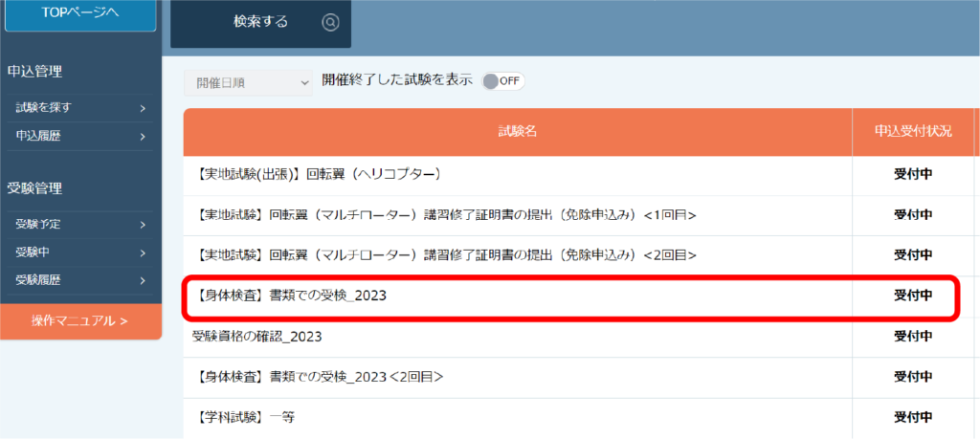This screenshot has width=980, height=439.
Task: Open 受験資格の確認_2023 exam row
Action: (257, 337)
